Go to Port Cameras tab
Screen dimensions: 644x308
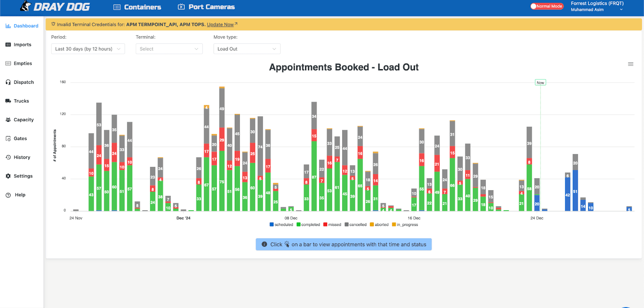206,7
